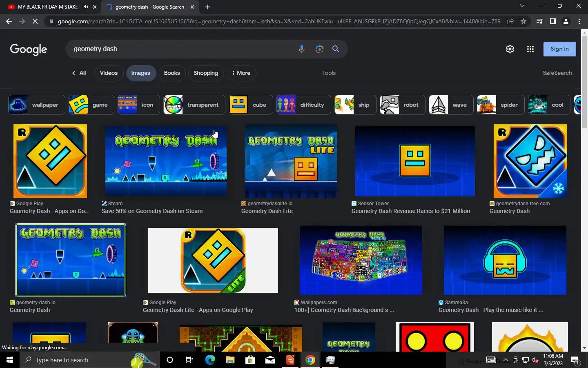Filter images by cool chip
This screenshot has width=588, height=368.
coord(549,105)
